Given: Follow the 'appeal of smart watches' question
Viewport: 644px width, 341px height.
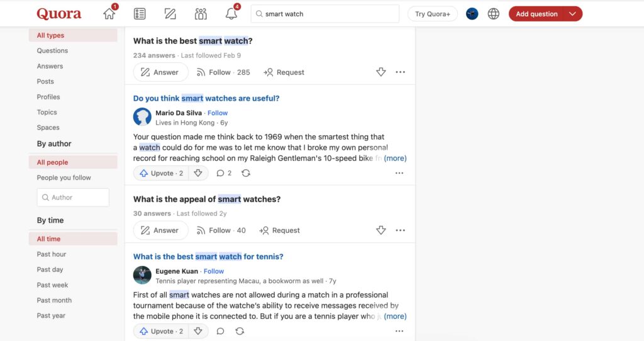Looking at the screenshot, I should point(221,230).
